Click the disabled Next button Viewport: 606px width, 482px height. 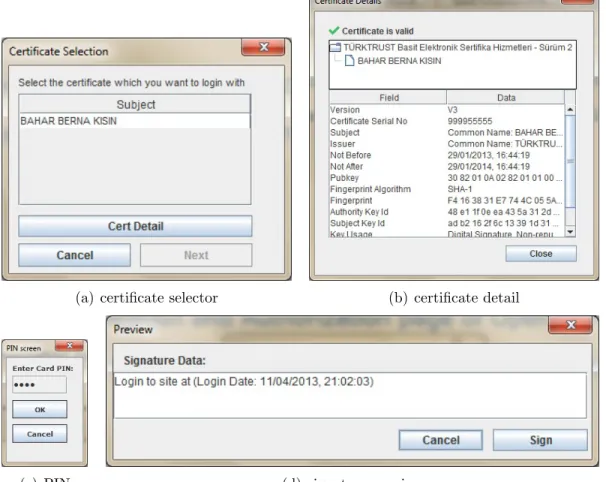pos(196,255)
